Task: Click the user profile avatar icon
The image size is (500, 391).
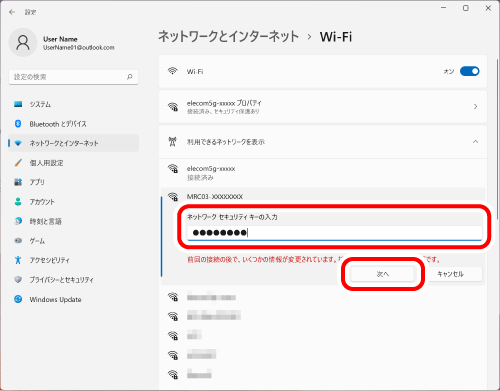Action: [x=23, y=42]
